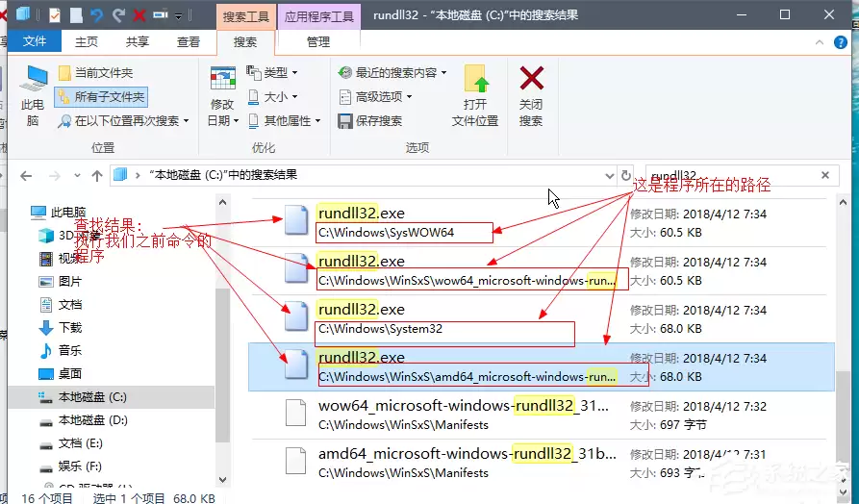Select 3D Objects in navigation pane

(68, 236)
